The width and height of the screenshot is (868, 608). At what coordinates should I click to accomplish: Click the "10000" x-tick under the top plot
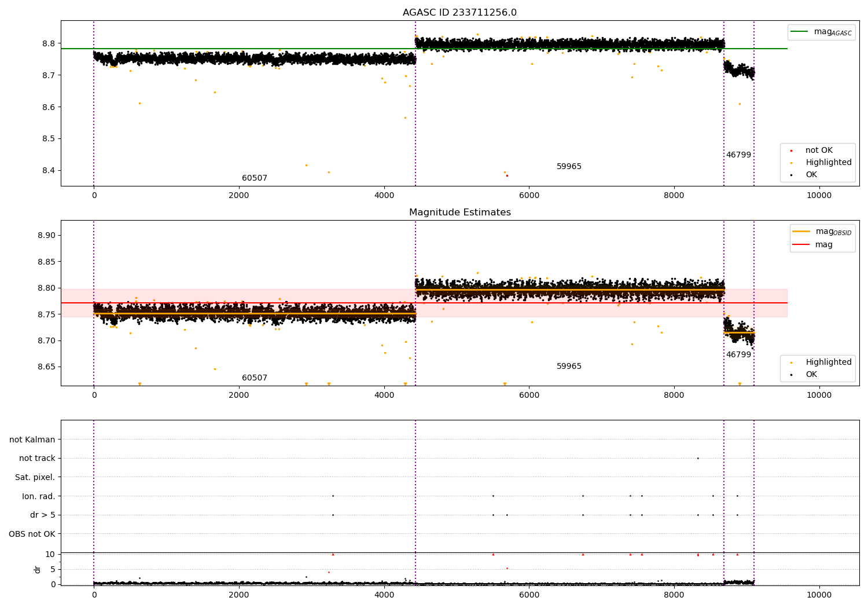click(819, 196)
